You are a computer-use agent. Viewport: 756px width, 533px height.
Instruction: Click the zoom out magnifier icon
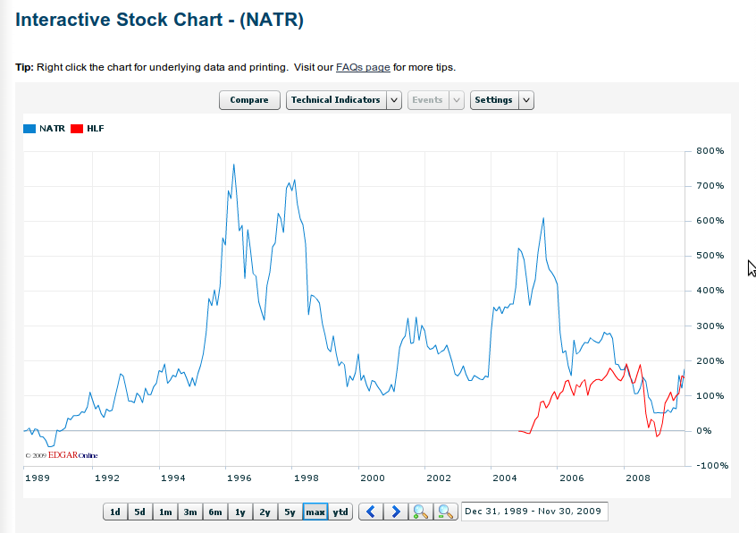click(x=446, y=512)
